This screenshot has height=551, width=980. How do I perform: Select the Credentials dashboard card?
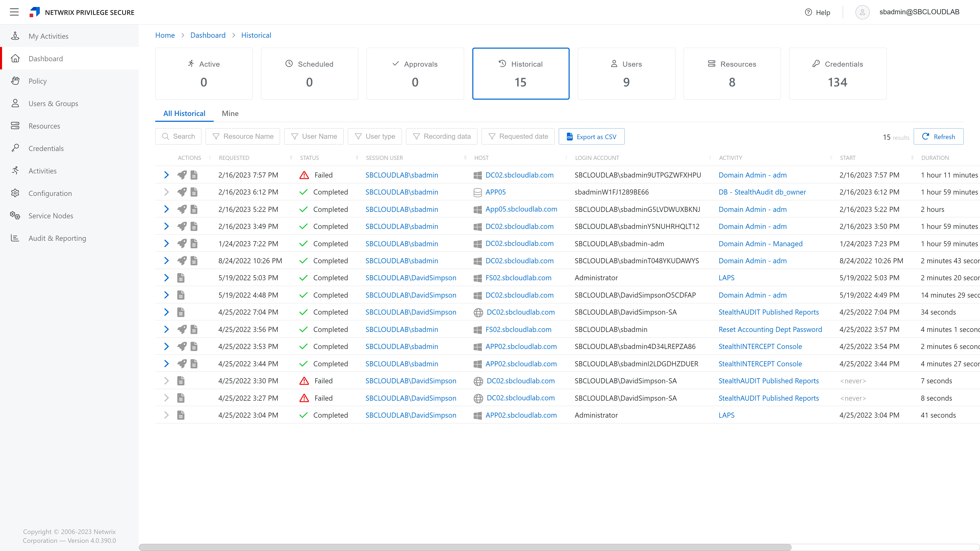pos(838,73)
